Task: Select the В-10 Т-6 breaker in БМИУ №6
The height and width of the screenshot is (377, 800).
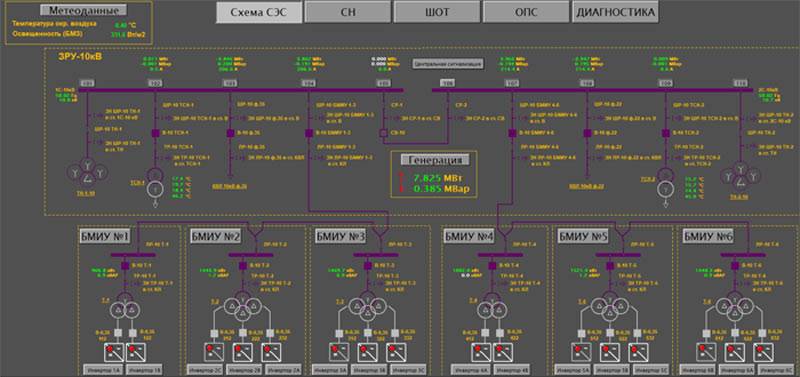Action: (735, 266)
